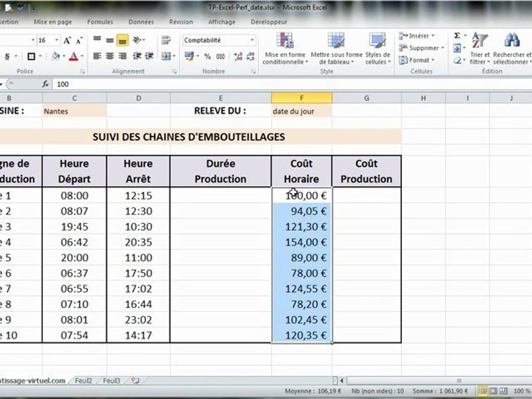Click the Insérer cells button
532x399 pixels.
(417, 35)
